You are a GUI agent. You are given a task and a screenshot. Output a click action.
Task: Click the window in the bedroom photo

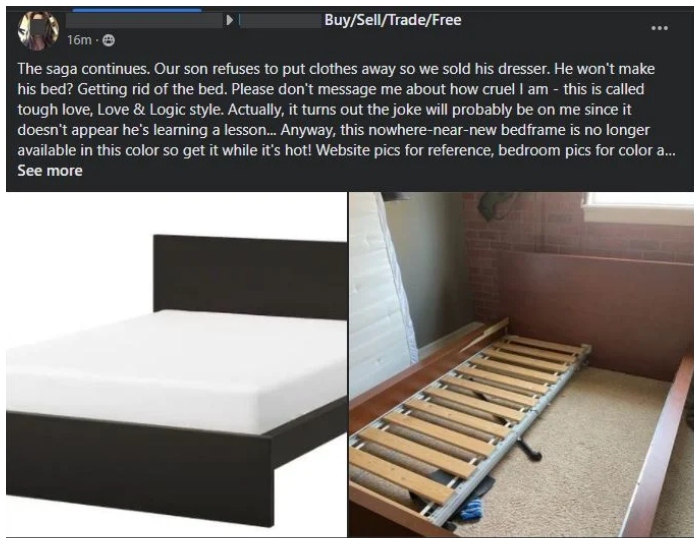click(x=638, y=210)
